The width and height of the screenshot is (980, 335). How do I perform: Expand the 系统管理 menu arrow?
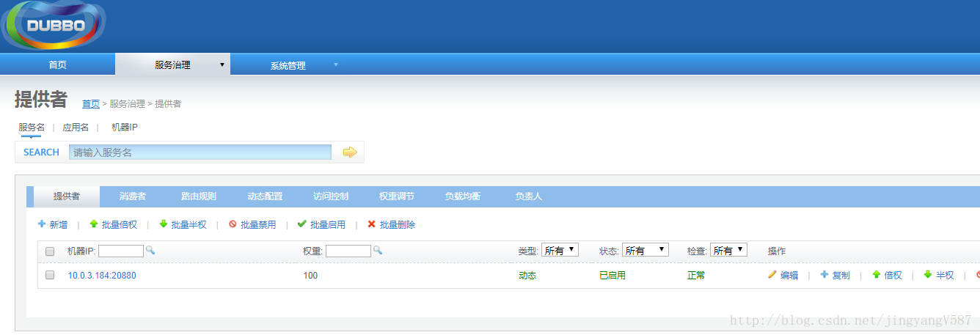[x=336, y=65]
